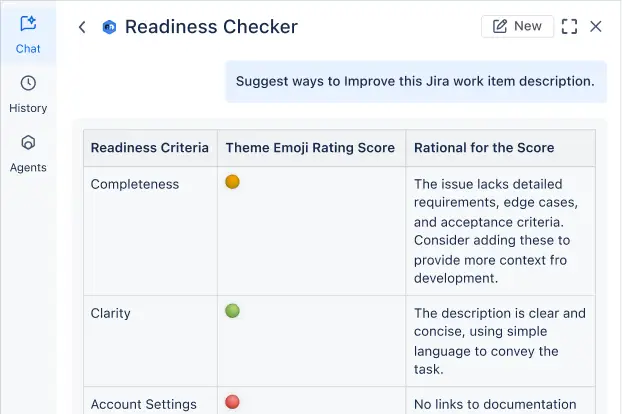Select the Rational for the Score header
622x414 pixels.
pyautogui.click(x=484, y=148)
